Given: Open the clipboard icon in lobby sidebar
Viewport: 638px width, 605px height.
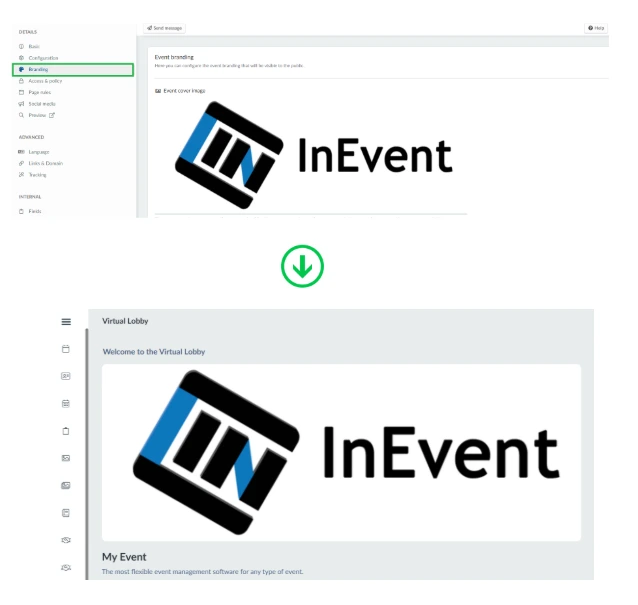Looking at the screenshot, I should [66, 431].
